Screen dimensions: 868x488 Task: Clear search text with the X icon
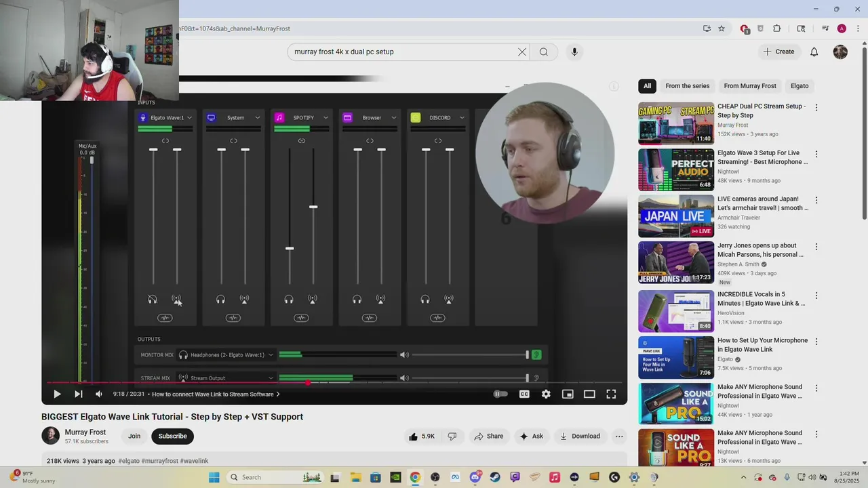(x=522, y=52)
